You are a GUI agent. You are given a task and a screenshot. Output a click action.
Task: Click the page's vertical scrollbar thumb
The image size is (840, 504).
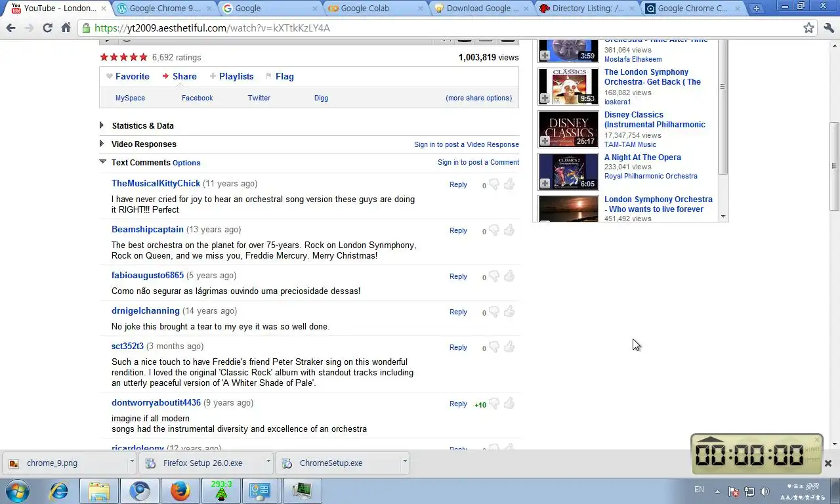[x=834, y=166]
